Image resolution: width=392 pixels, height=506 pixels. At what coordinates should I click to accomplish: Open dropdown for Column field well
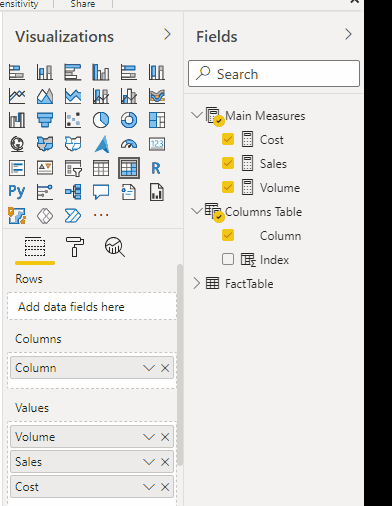click(x=149, y=368)
